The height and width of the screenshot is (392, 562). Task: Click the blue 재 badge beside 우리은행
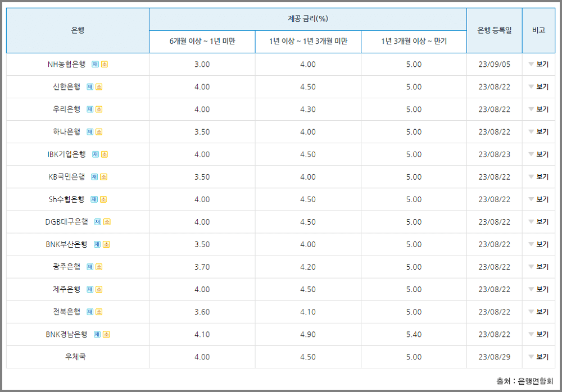pyautogui.click(x=90, y=110)
